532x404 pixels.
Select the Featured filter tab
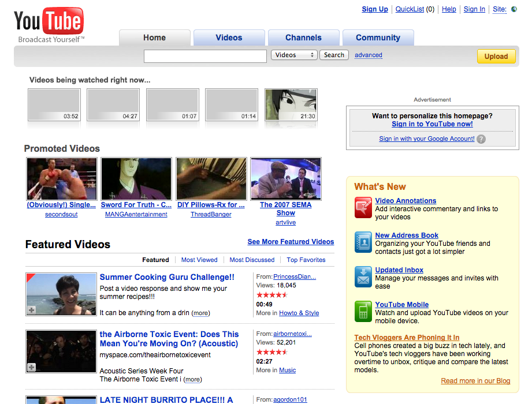coord(155,260)
